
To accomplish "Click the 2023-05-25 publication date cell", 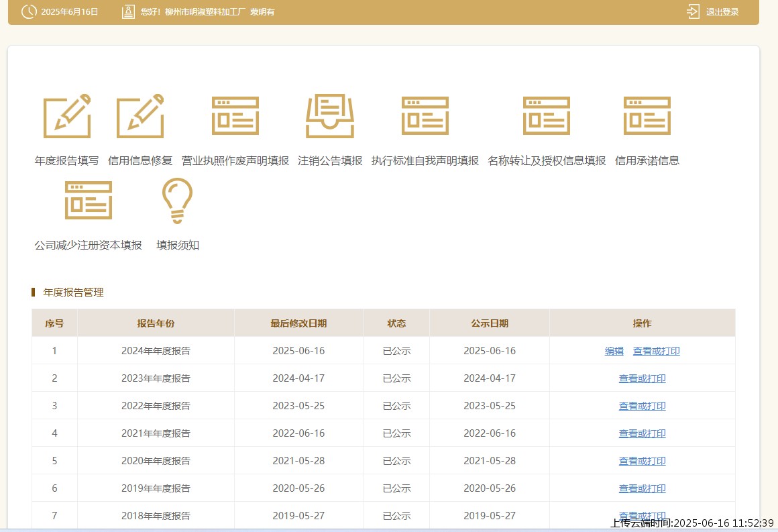I will point(490,406).
